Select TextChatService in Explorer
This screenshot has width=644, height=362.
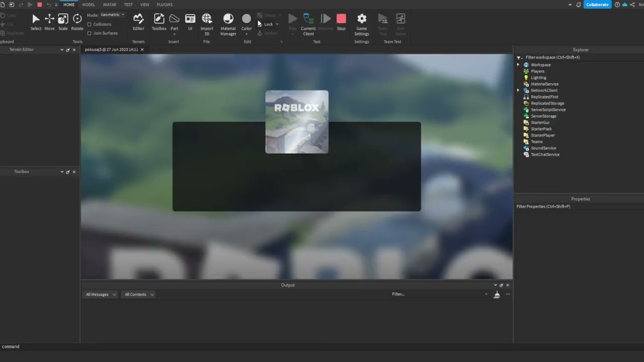tap(545, 154)
